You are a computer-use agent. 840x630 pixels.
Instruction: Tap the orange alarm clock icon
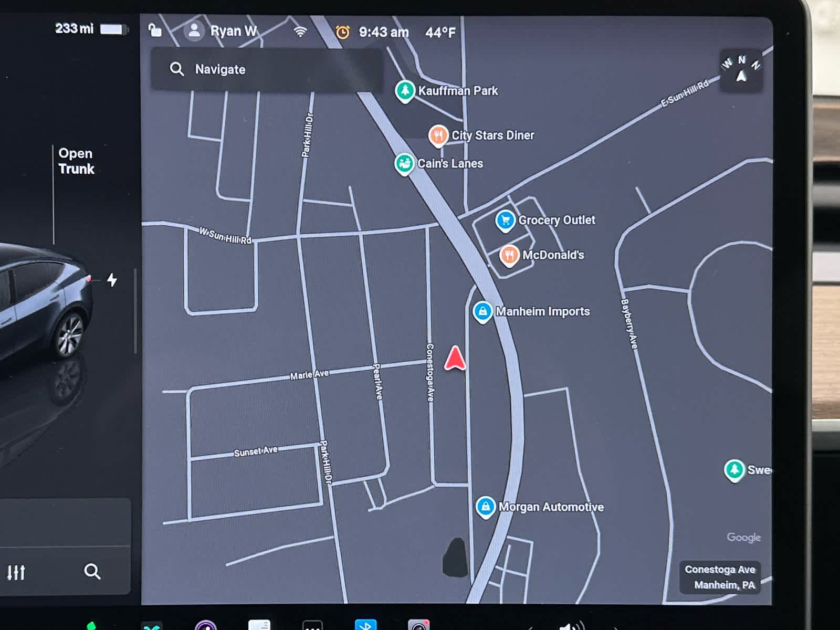point(342,33)
